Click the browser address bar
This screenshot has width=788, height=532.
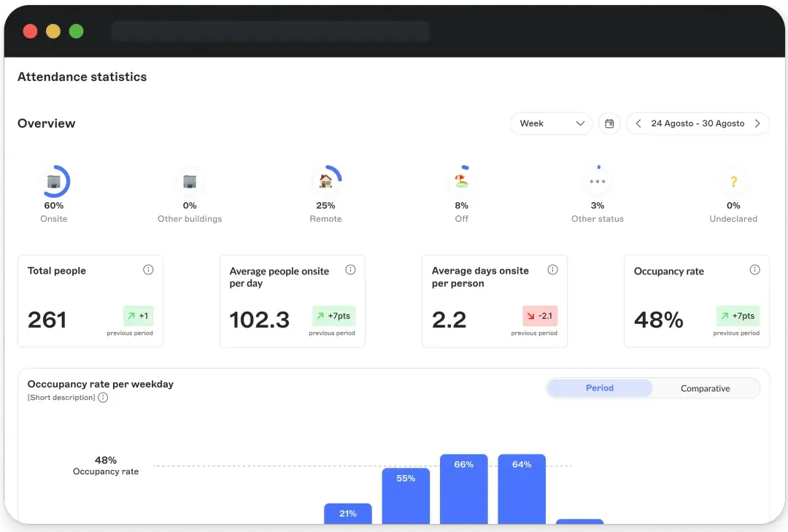pos(271,31)
